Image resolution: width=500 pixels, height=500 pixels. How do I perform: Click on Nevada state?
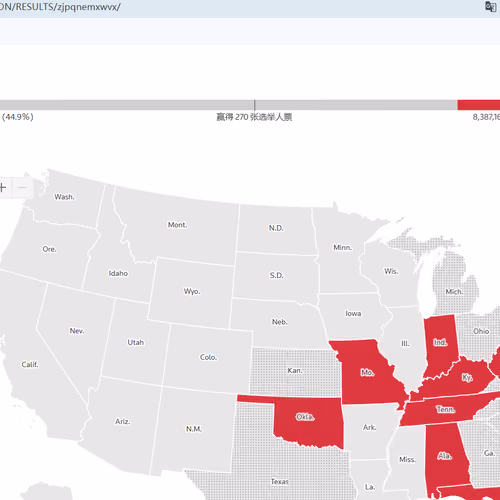pos(77,331)
